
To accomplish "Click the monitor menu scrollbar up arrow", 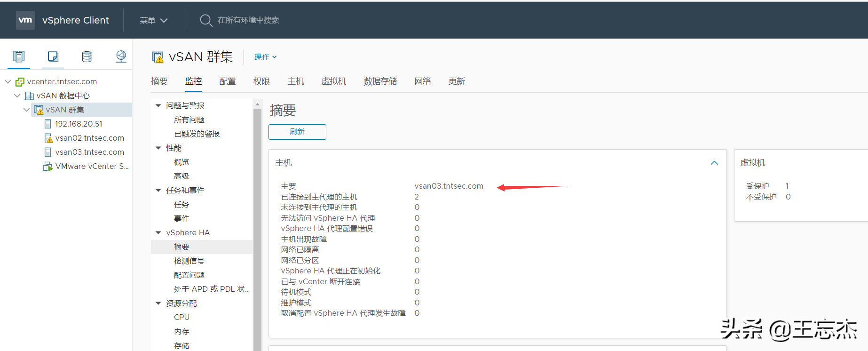I will [257, 104].
